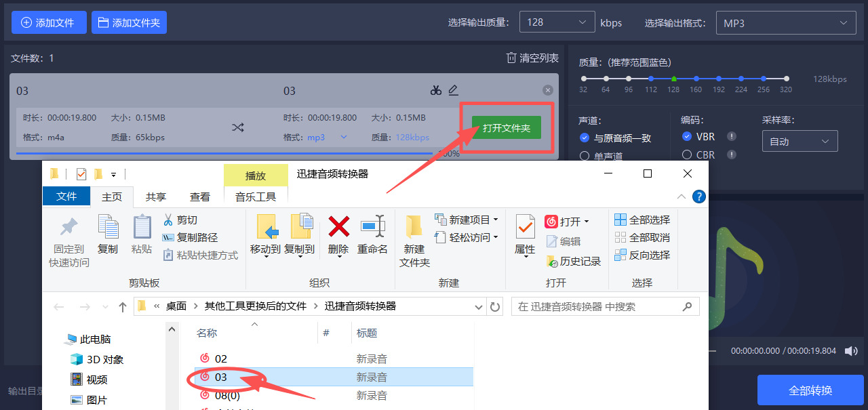The height and width of the screenshot is (410, 868).
Task: Select the mono channel radio button
Action: click(x=585, y=156)
